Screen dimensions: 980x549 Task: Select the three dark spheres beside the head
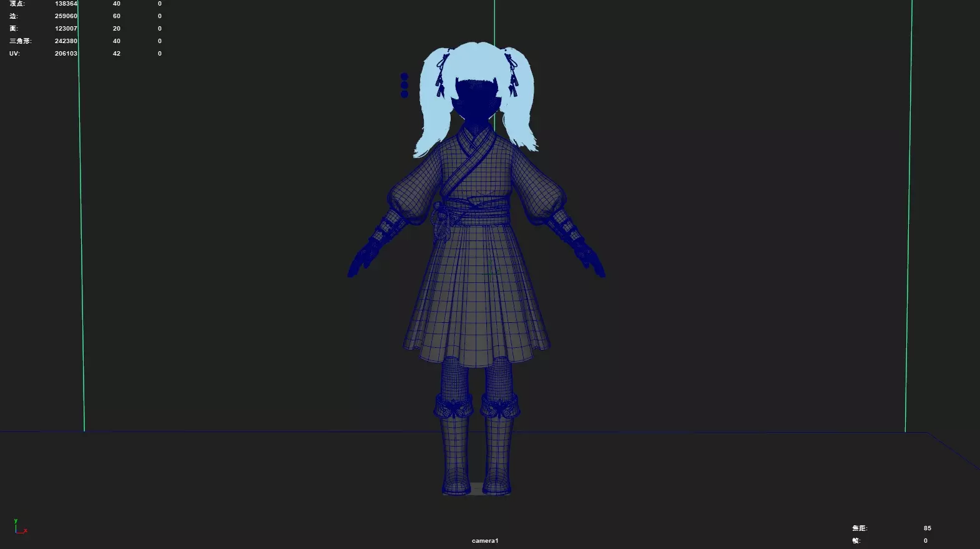404,86
